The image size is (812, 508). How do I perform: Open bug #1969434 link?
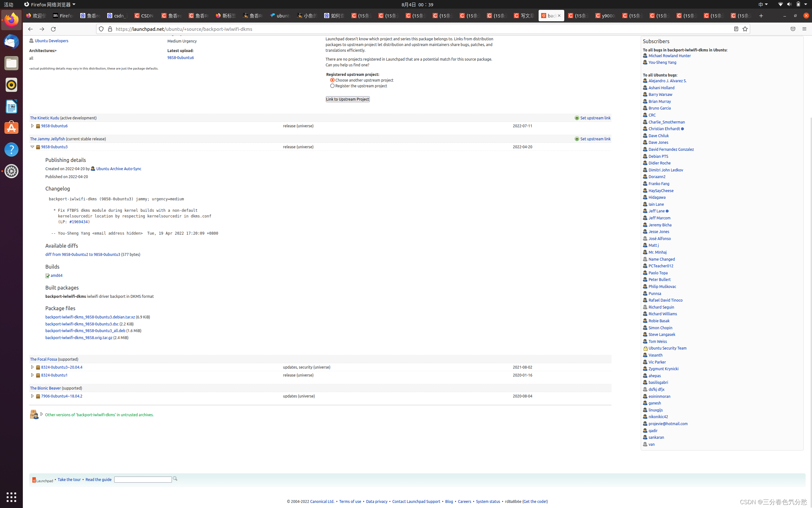coord(79,222)
